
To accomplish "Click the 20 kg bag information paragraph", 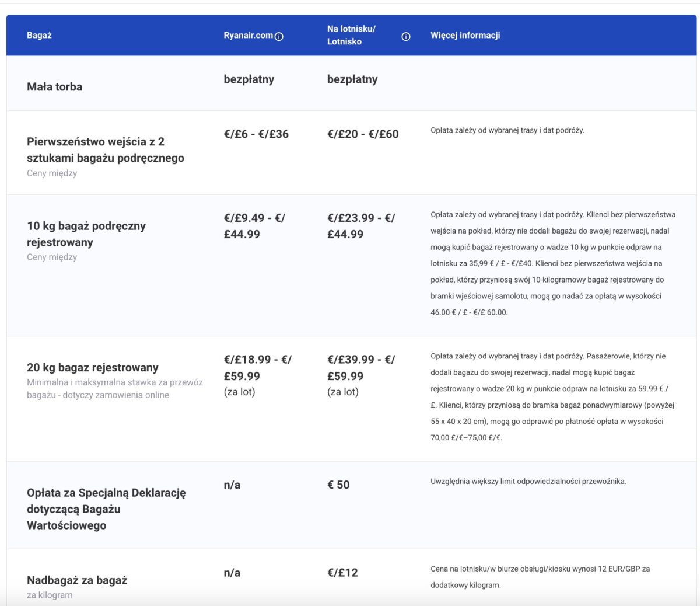I will (x=552, y=396).
